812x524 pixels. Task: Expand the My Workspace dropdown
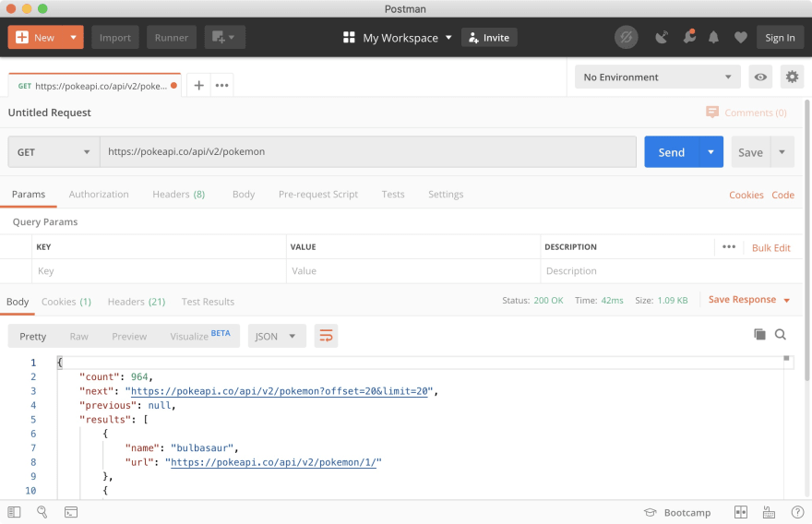tap(407, 38)
